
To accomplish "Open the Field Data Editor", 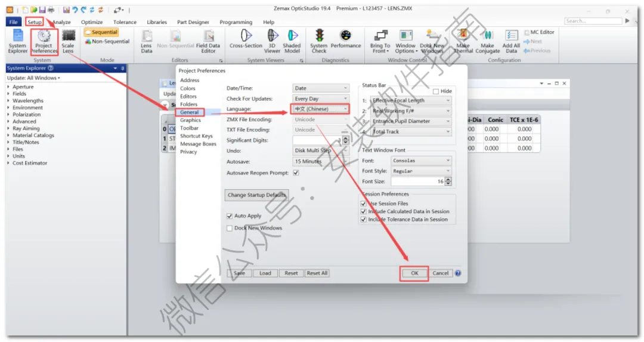I will pos(208,41).
